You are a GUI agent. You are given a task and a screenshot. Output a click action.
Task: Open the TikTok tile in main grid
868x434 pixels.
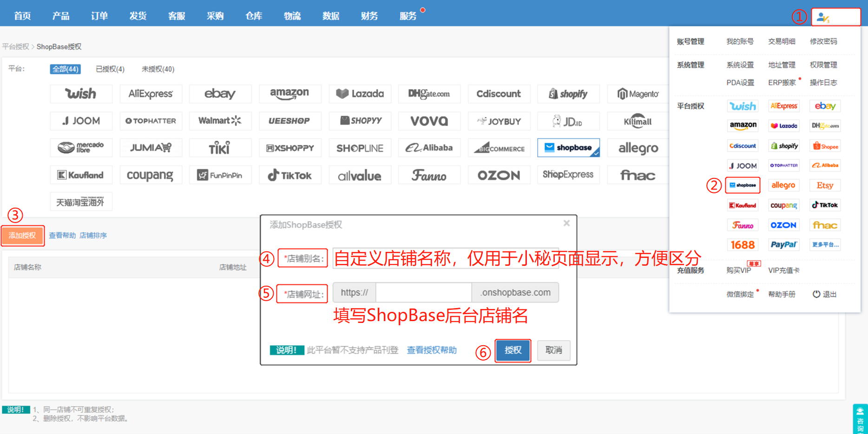tap(290, 175)
